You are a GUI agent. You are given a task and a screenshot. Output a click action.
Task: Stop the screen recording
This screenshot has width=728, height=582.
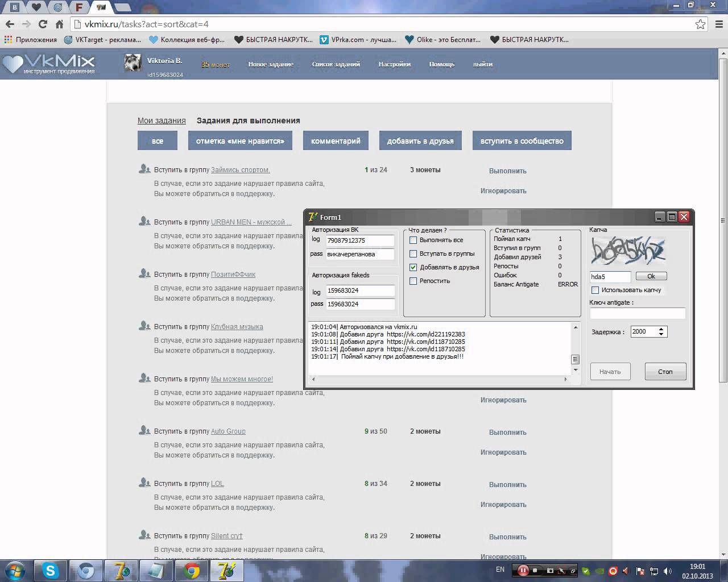[535, 571]
